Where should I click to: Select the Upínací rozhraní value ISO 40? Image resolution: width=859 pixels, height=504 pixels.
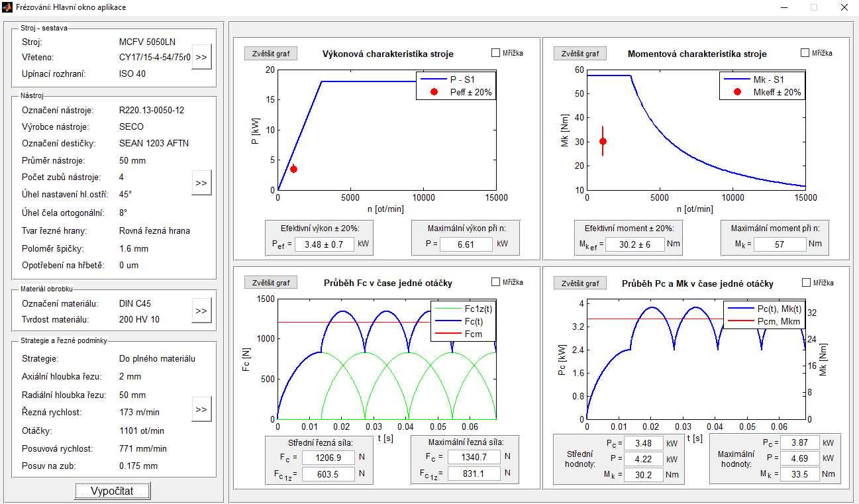[x=132, y=74]
